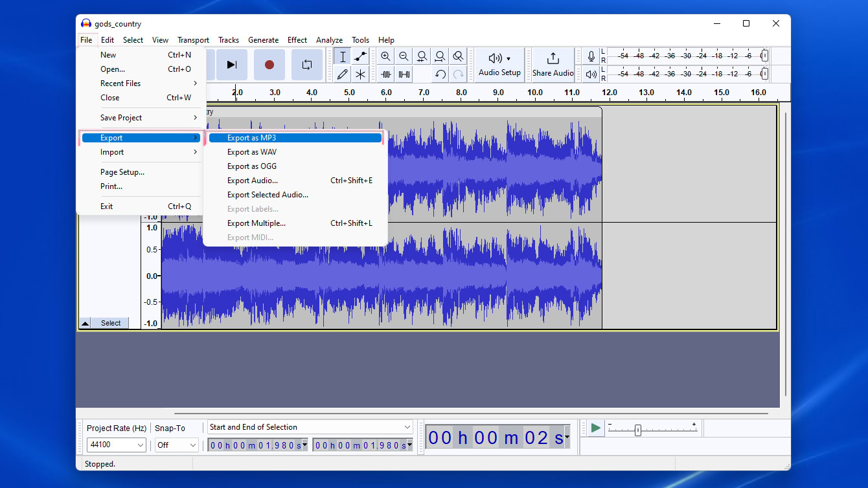Select the Envelope tool
Screen dimensions: 868x488
tap(361, 56)
